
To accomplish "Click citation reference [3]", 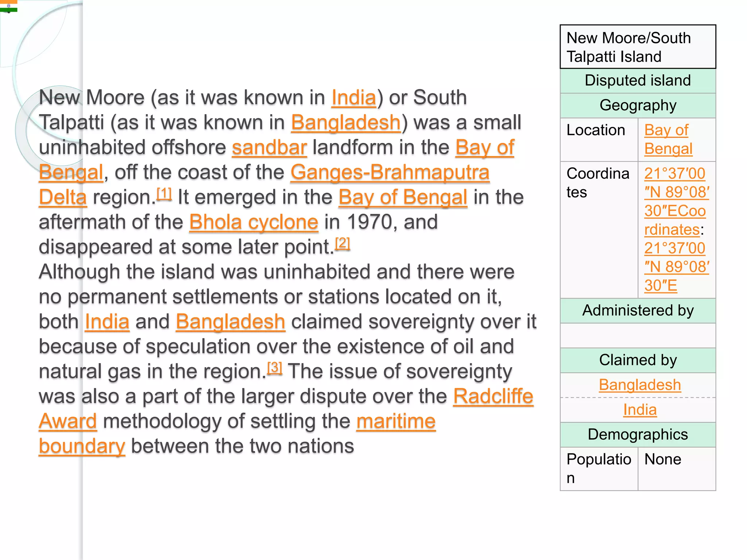I will tap(275, 367).
